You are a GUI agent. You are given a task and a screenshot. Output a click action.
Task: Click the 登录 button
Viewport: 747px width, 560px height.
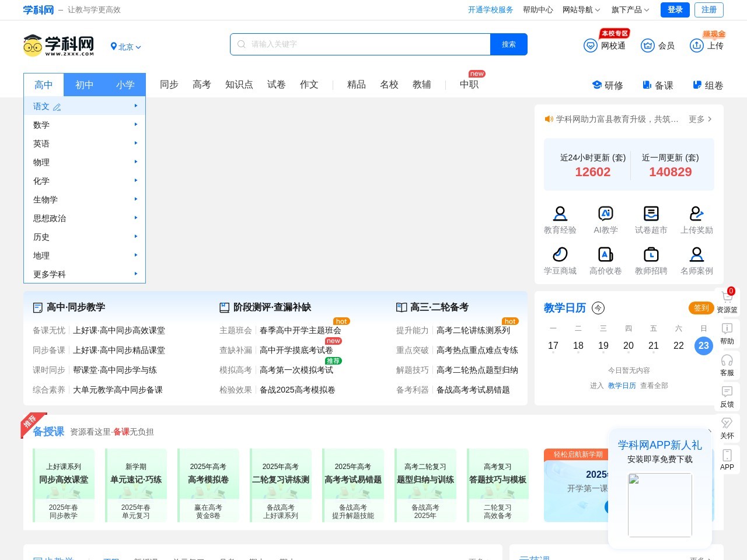click(675, 10)
